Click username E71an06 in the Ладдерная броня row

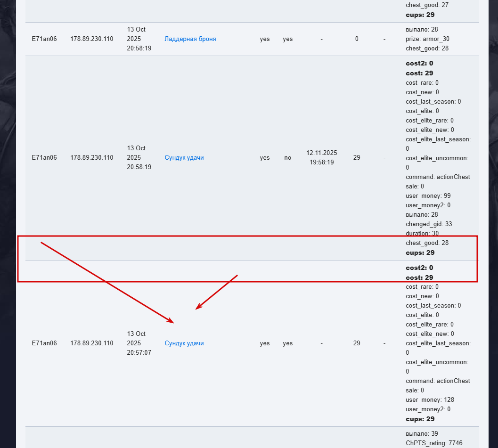[44, 39]
